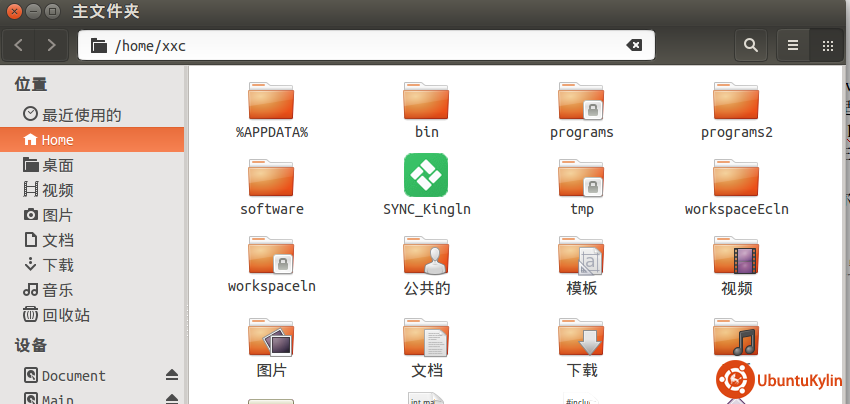
Task: Select Home in the sidebar
Action: click(57, 140)
